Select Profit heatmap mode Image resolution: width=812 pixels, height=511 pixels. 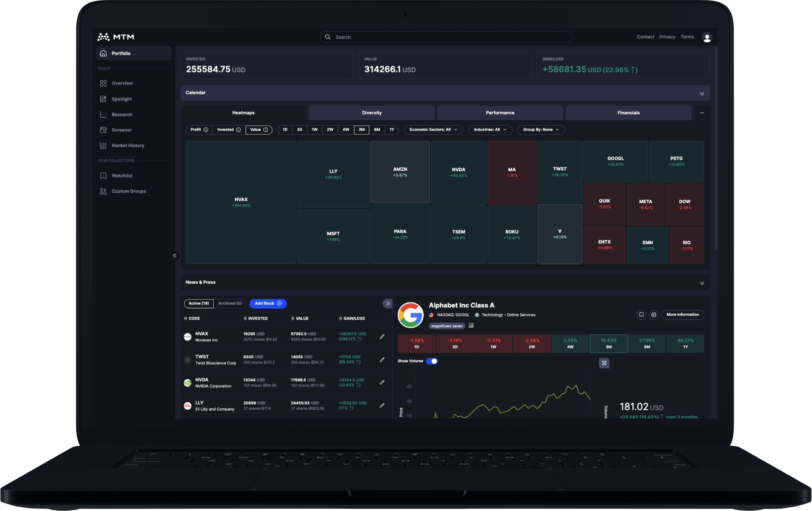(199, 130)
